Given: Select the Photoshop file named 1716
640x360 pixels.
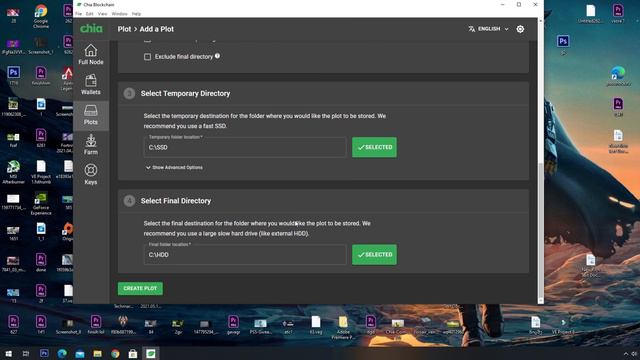Looking at the screenshot, I should 13,76.
